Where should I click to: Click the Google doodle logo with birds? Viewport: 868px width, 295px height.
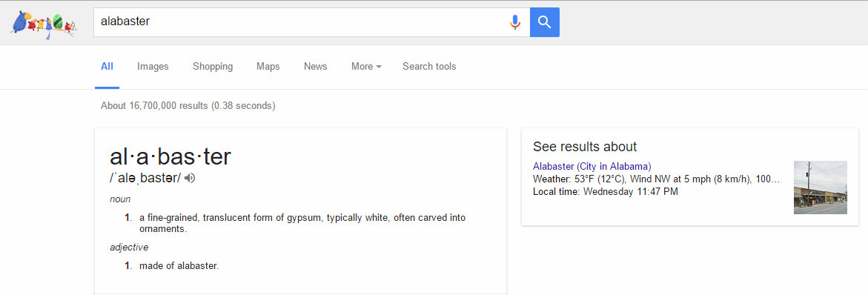44,25
